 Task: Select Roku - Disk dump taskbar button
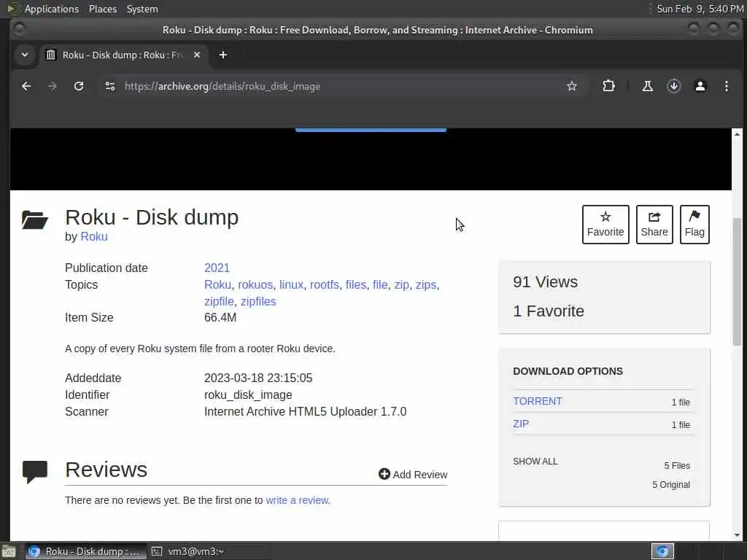pyautogui.click(x=85, y=551)
